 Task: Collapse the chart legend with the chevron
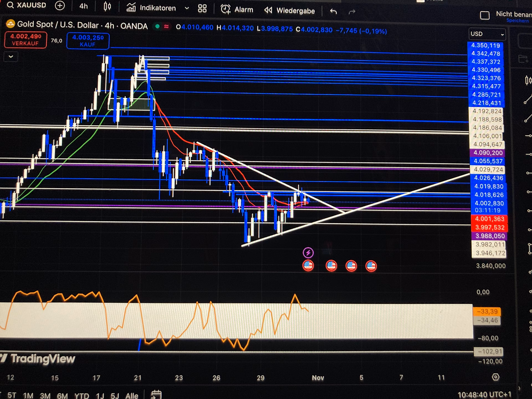(11, 57)
